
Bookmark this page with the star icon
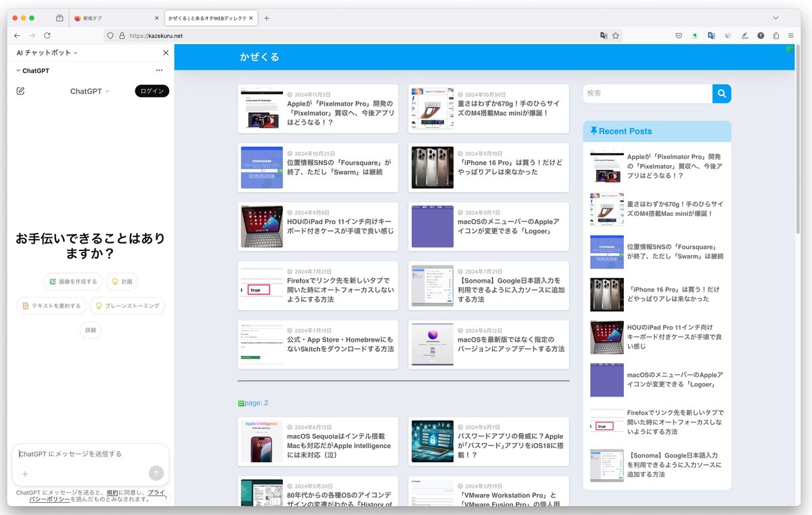tap(616, 36)
